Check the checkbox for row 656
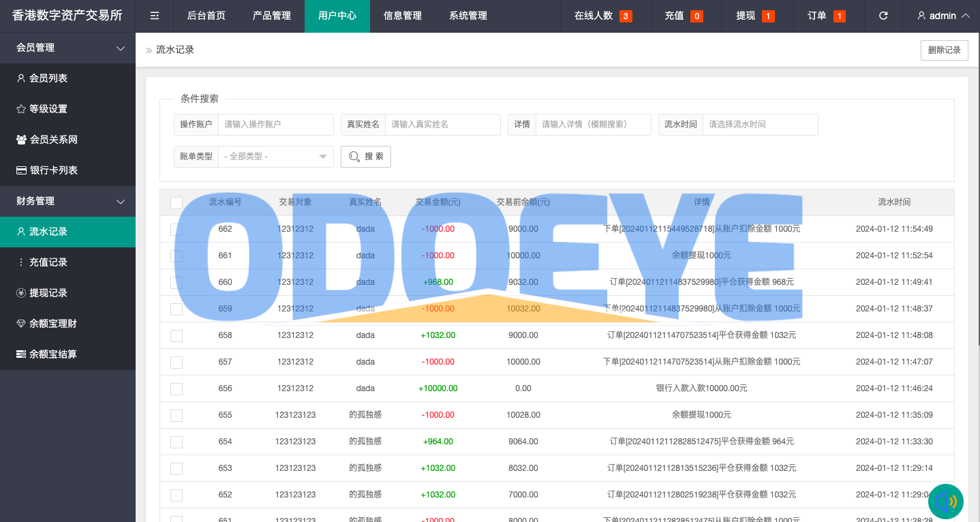980x522 pixels. pos(177,389)
